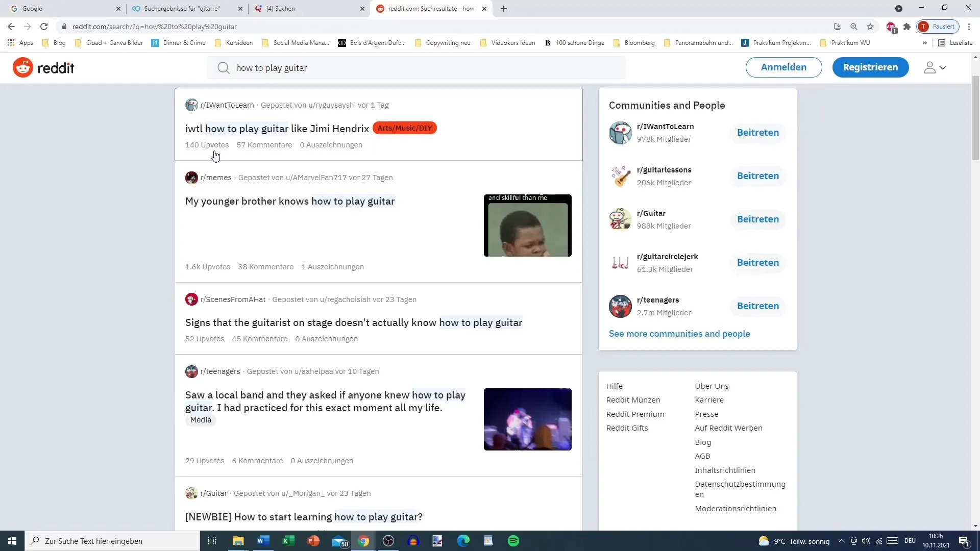Open Excel from the taskbar
Viewport: 980px width, 551px height.
click(x=288, y=541)
